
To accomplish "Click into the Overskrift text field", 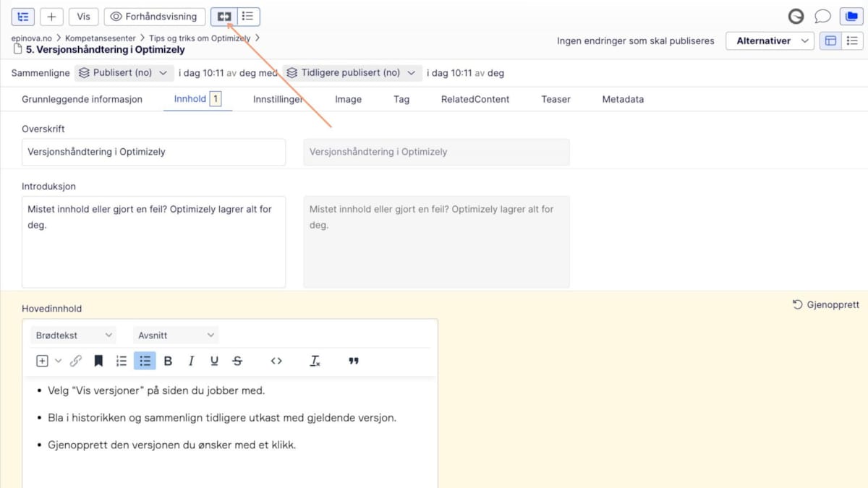I will click(153, 152).
